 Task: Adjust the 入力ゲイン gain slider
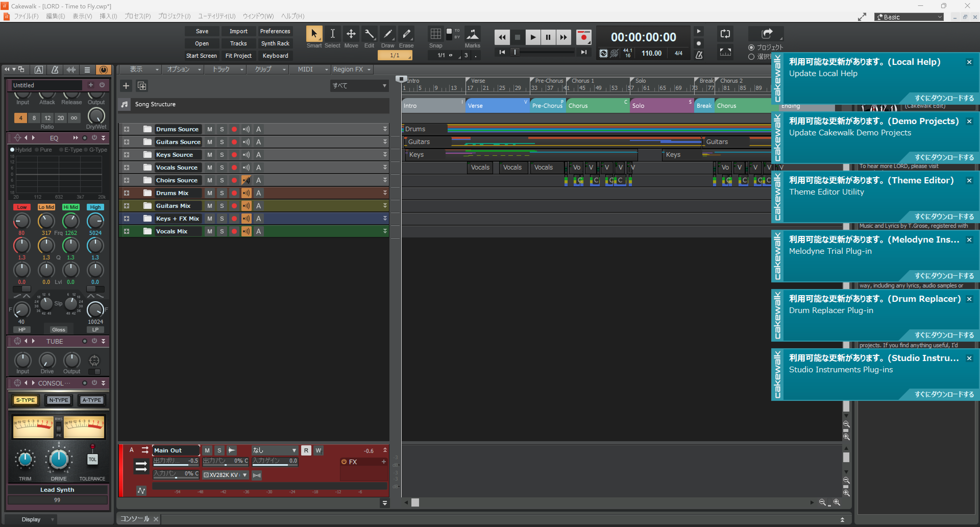pos(275,462)
